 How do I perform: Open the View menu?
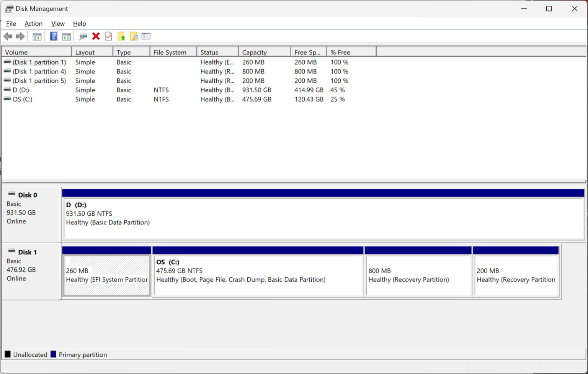pyautogui.click(x=57, y=23)
